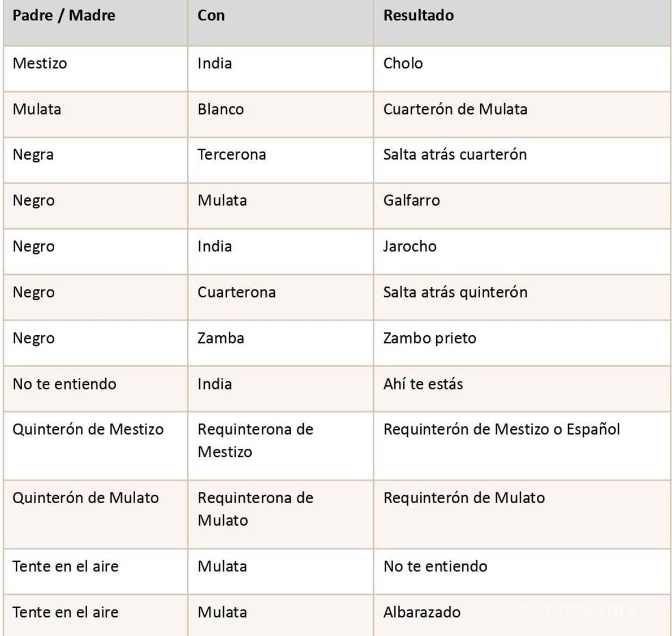The image size is (672, 636).
Task: Click the "Zamba" cell
Action: coord(221,338)
